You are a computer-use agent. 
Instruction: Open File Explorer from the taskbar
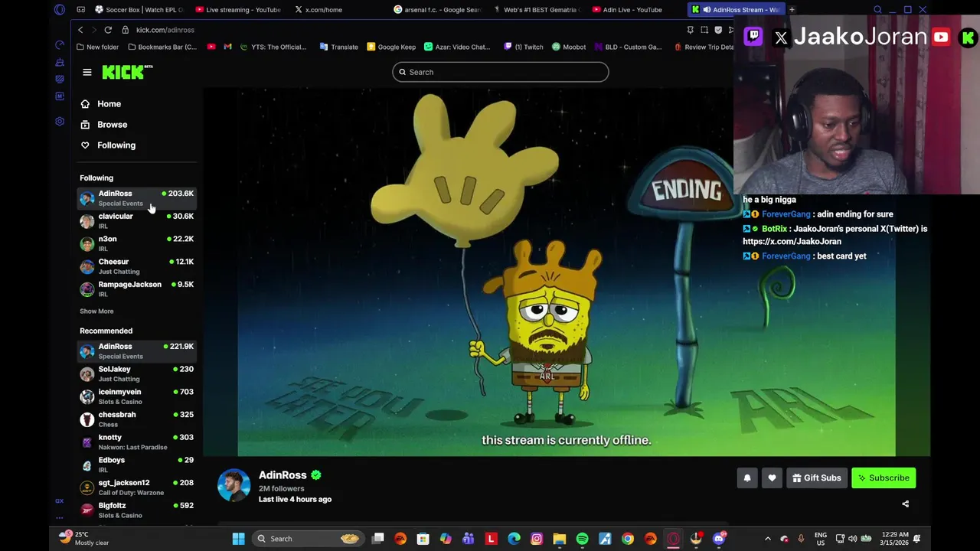[x=559, y=540]
